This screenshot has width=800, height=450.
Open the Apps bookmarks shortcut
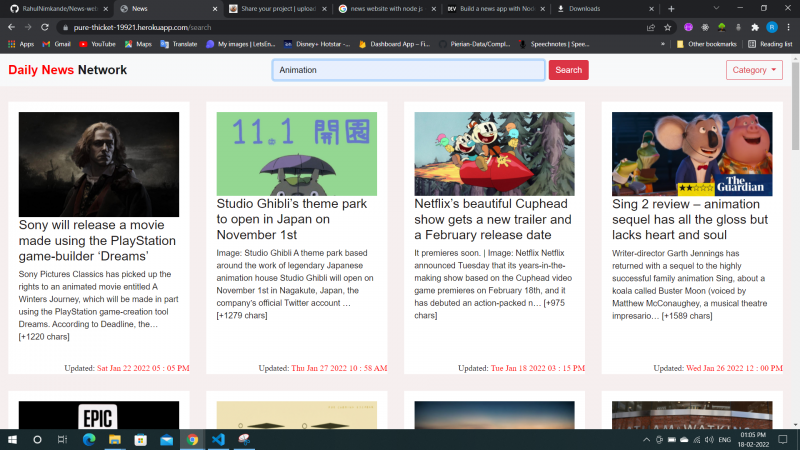tap(21, 44)
